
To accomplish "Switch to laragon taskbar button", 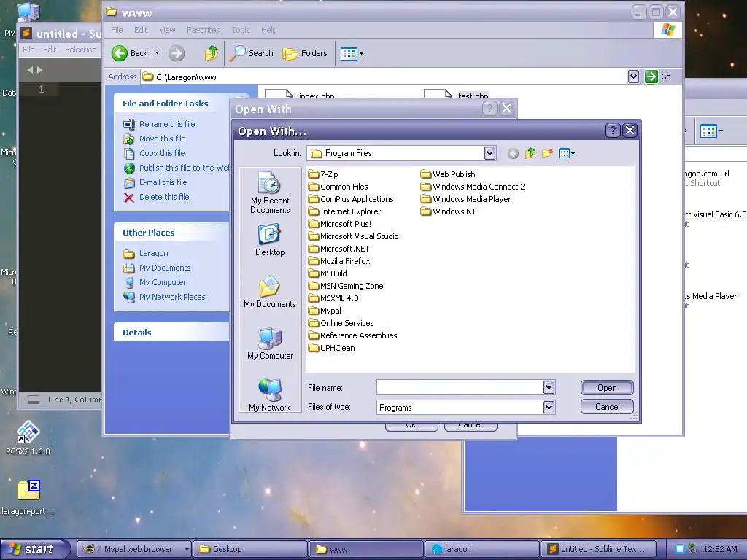I will coord(481,549).
